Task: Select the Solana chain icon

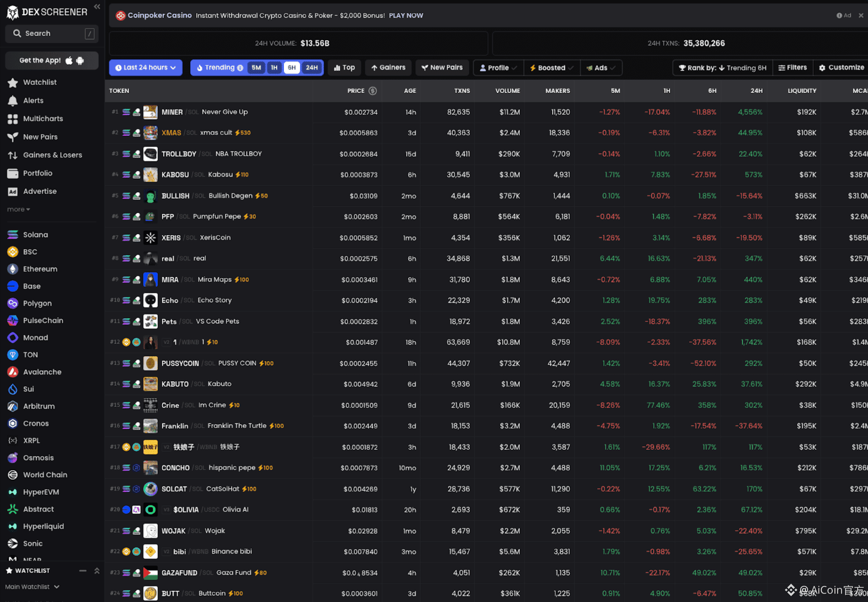Action: point(13,235)
